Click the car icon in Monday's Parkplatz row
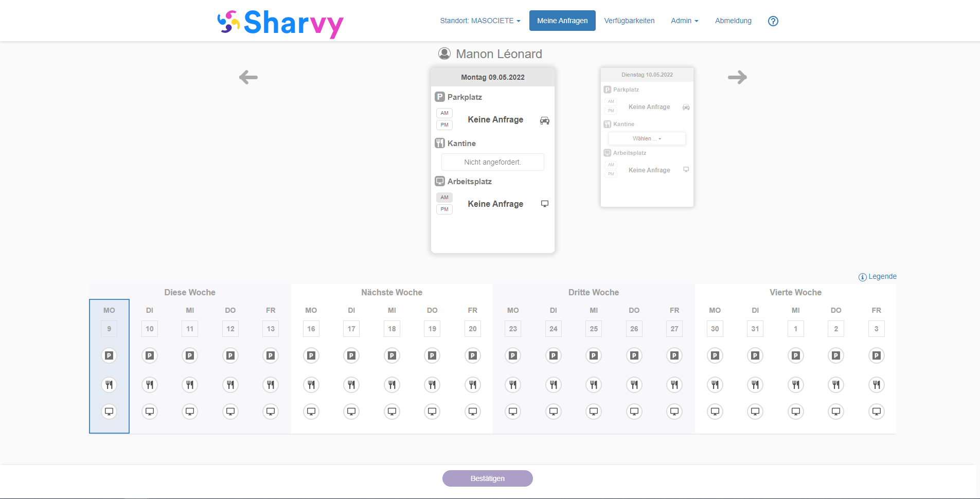 545,120
